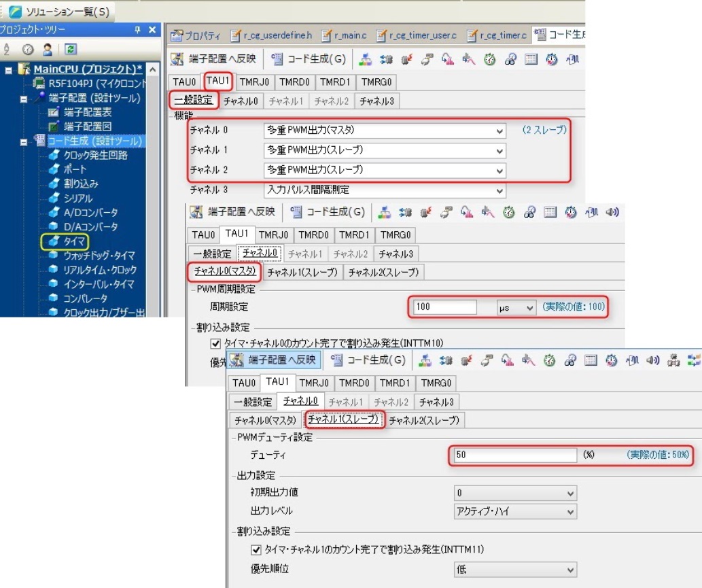Toggle INTTM10 count-complete interrupt checkbox
The height and width of the screenshot is (588, 702).
pyautogui.click(x=216, y=344)
